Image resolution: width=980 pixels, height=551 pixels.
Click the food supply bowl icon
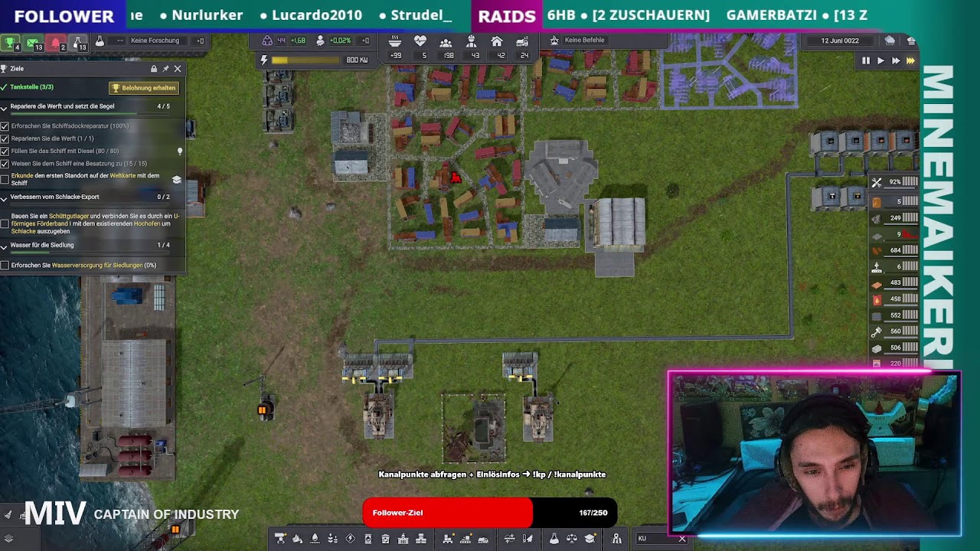395,41
